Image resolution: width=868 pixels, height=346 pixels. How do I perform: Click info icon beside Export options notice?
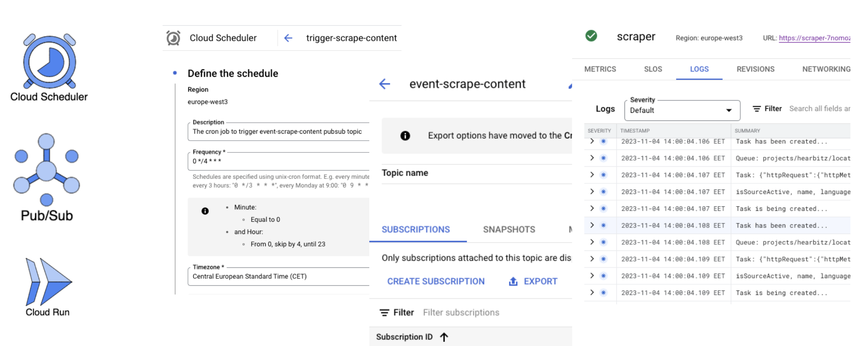pos(405,136)
